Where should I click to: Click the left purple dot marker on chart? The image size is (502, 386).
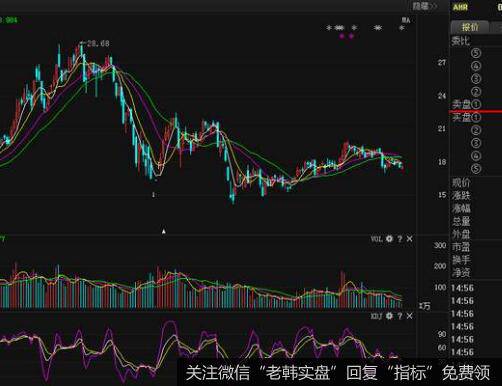tap(341, 36)
